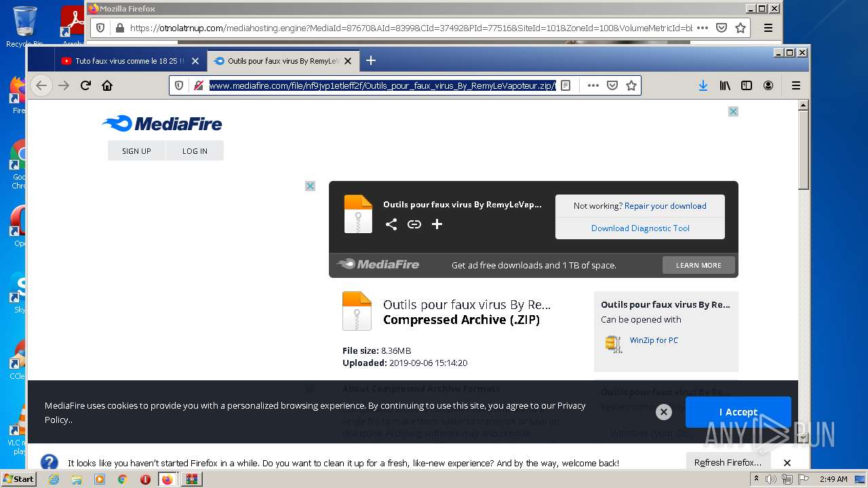
Task: Accept the MediaFire cookies notice
Action: (x=738, y=412)
